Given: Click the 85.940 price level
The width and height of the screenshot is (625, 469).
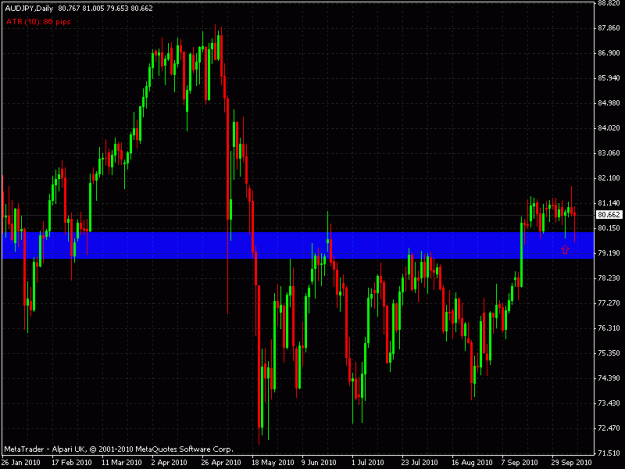Looking at the screenshot, I should click(x=609, y=78).
